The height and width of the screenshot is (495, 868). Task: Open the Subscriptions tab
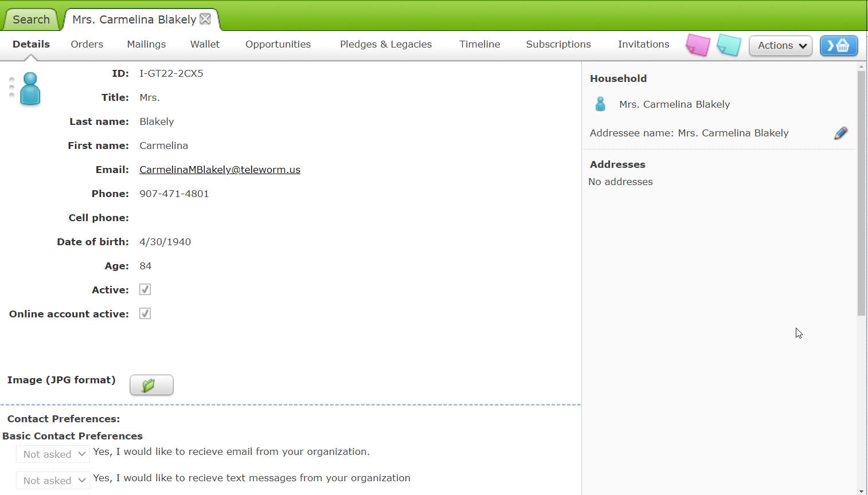pyautogui.click(x=558, y=44)
